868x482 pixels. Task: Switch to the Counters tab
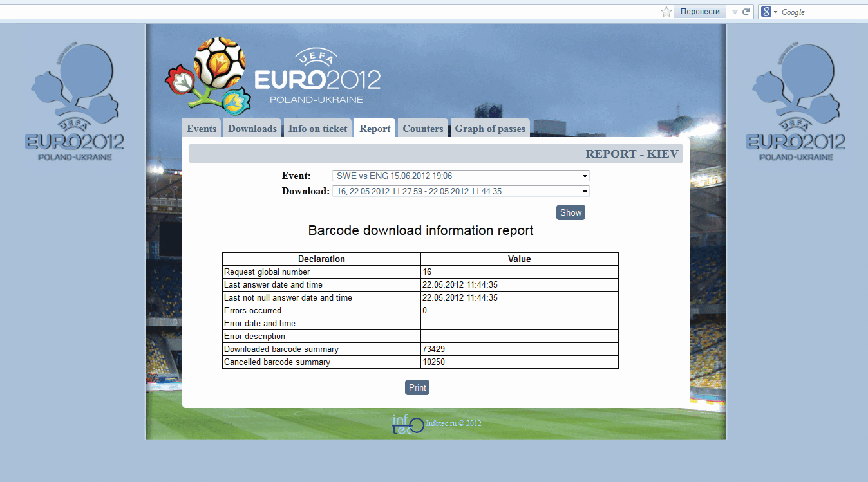pos(422,128)
